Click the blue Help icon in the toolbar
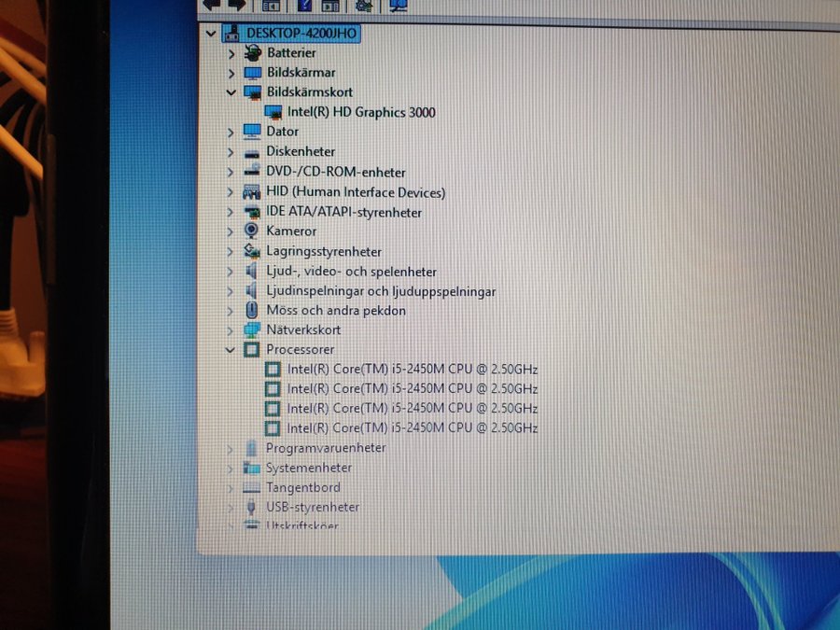The image size is (840, 630). (x=302, y=5)
